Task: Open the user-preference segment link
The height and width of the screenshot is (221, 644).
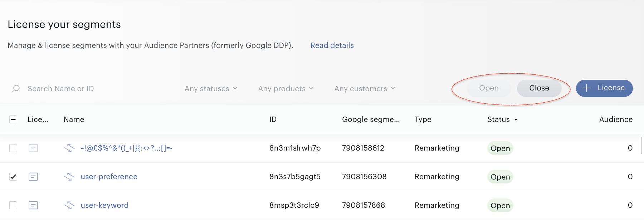Action: 109,177
